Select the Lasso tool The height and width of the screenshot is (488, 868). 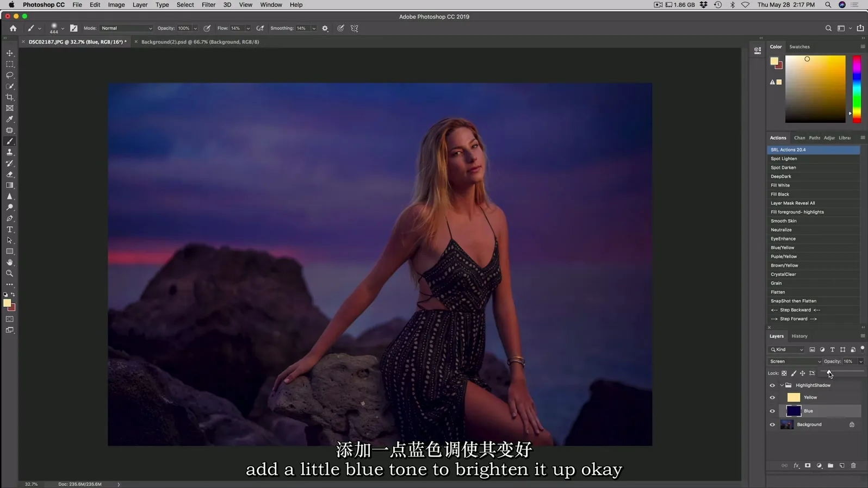click(10, 75)
